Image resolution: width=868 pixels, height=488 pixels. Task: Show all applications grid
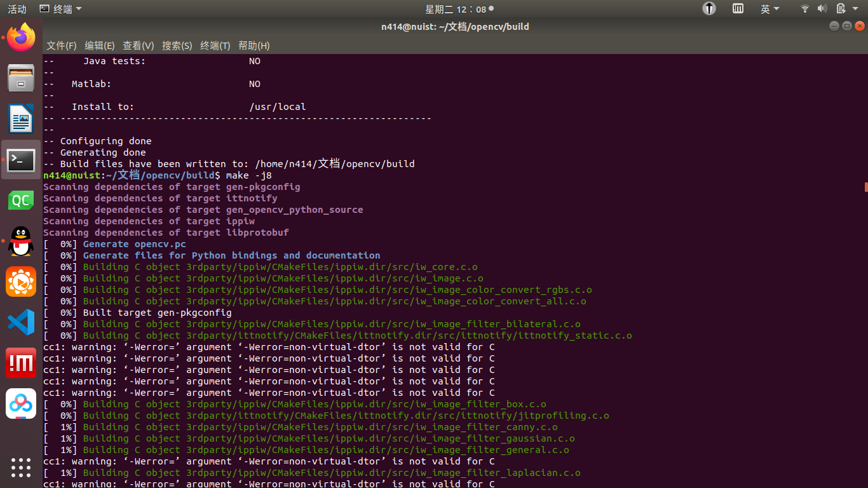(x=21, y=467)
